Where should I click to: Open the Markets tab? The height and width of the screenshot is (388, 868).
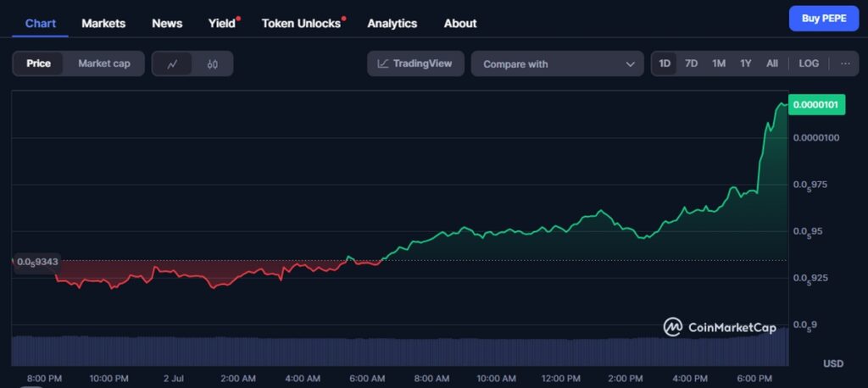103,23
